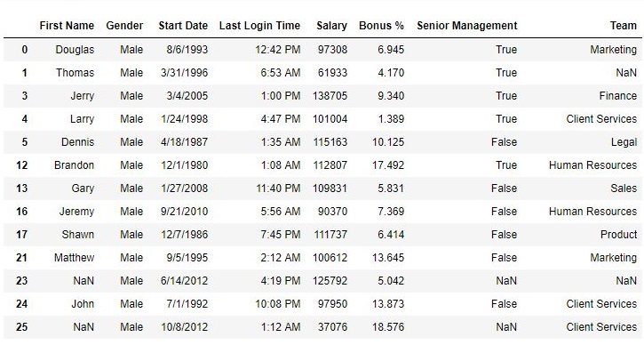This screenshot has height=345, width=644.
Task: Click the Bonus % column header
Action: point(382,26)
